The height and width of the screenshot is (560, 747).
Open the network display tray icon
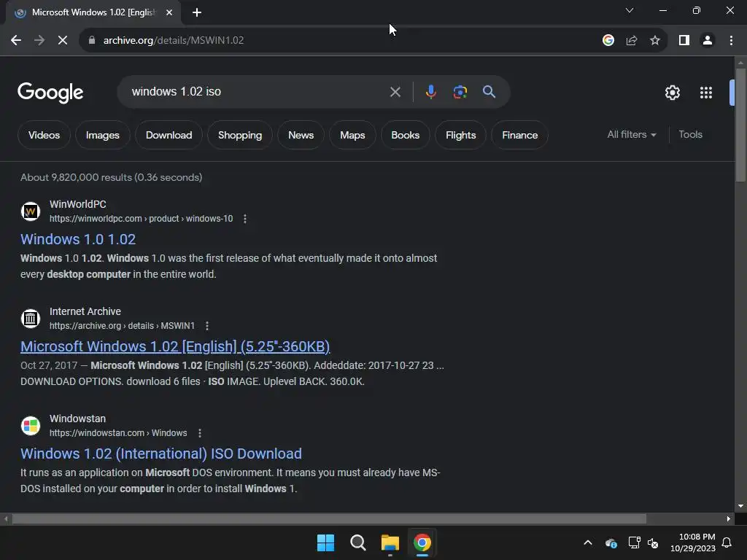point(634,542)
